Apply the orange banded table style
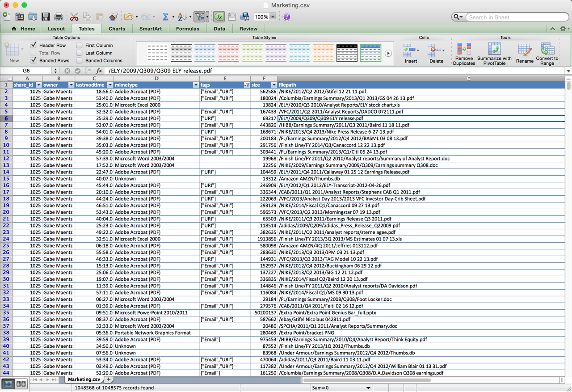The width and height of the screenshot is (572, 392). tap(323, 53)
